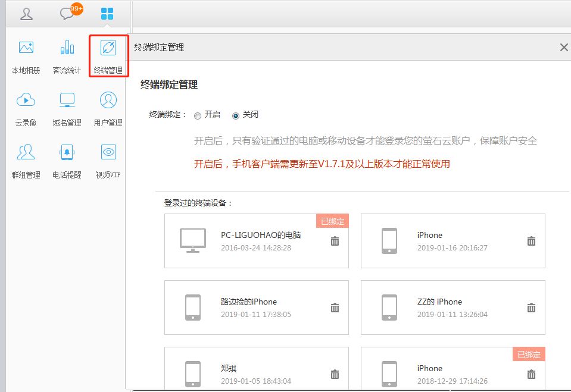Screen dimensions: 571x392
Task: Open 群组管理 group management
Action: (x=26, y=153)
